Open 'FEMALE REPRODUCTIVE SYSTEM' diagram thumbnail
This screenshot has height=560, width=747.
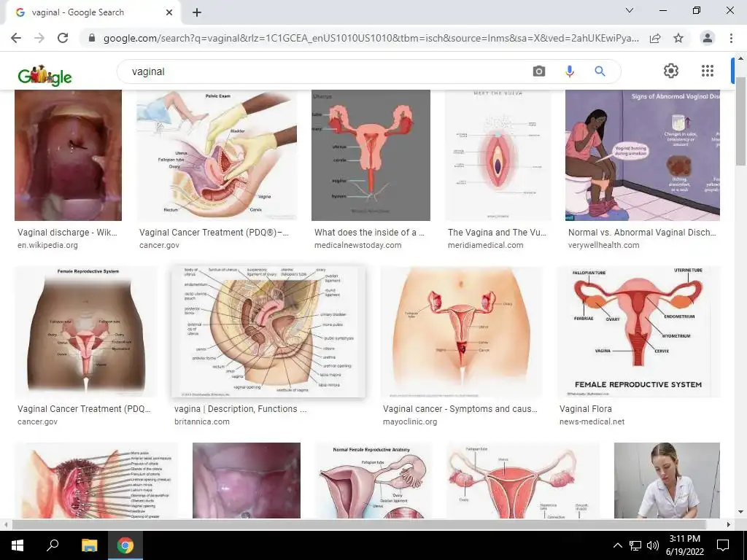click(x=639, y=332)
